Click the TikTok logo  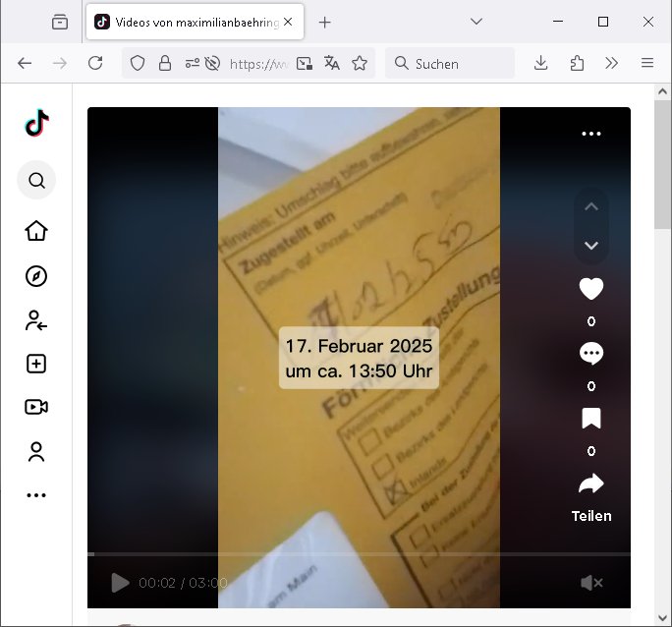point(36,124)
